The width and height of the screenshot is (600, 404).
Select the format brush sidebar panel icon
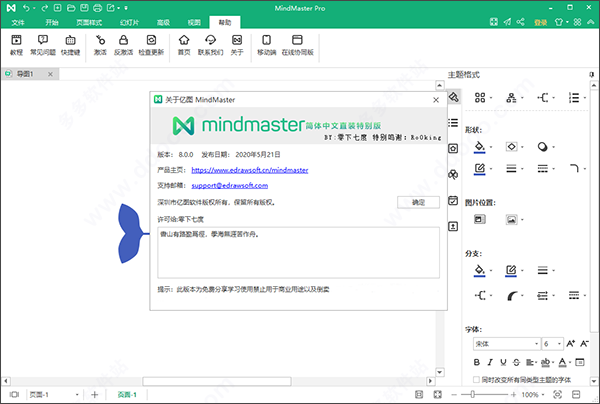(x=453, y=97)
